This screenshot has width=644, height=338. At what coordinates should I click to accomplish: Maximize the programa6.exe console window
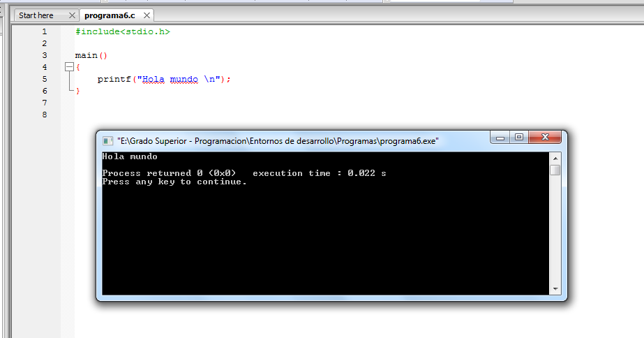point(518,138)
